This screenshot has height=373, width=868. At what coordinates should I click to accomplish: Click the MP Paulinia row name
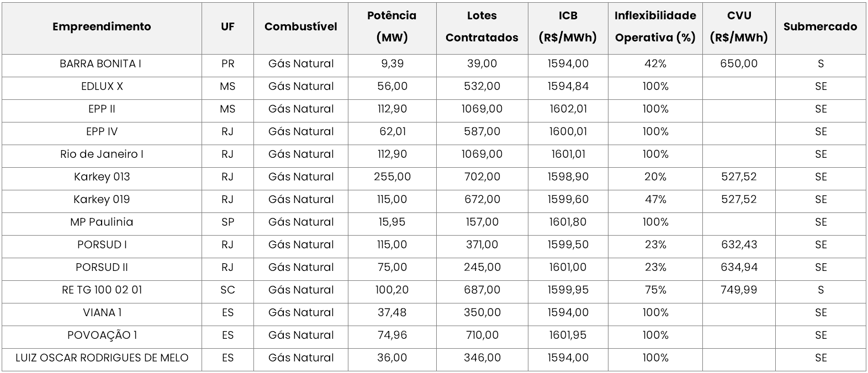click(102, 222)
